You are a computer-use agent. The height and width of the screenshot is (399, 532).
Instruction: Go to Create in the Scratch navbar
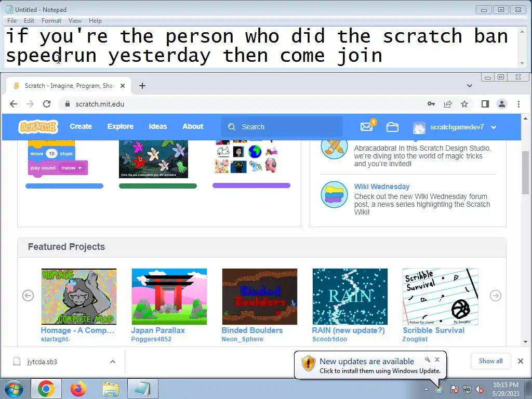tap(81, 126)
